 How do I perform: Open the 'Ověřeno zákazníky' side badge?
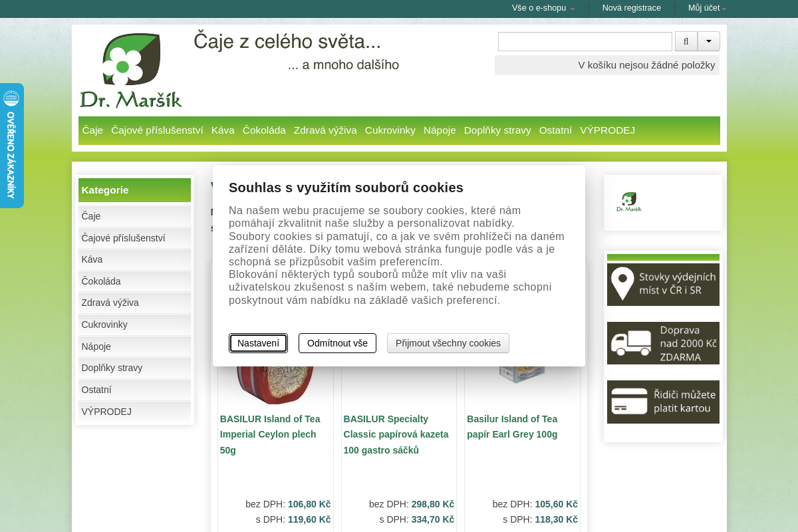(x=11, y=146)
